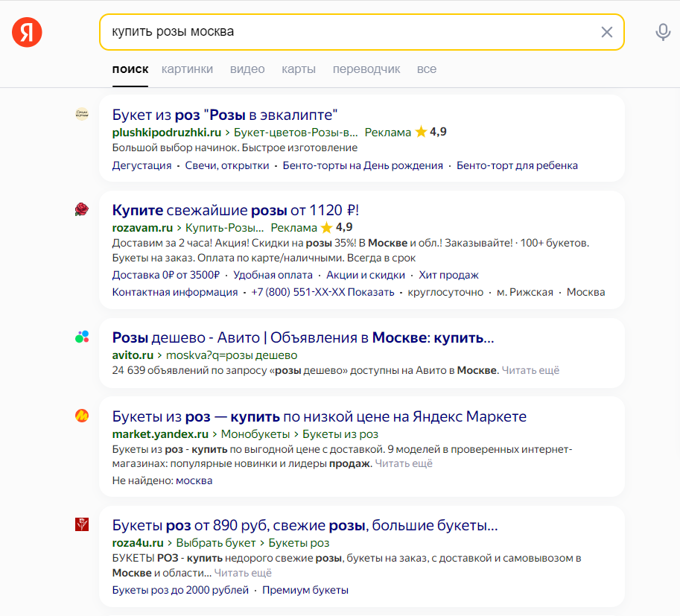Open the Букеты роз breadcrumb on roza4u.ru
This screenshot has width=680, height=616.
[x=299, y=543]
